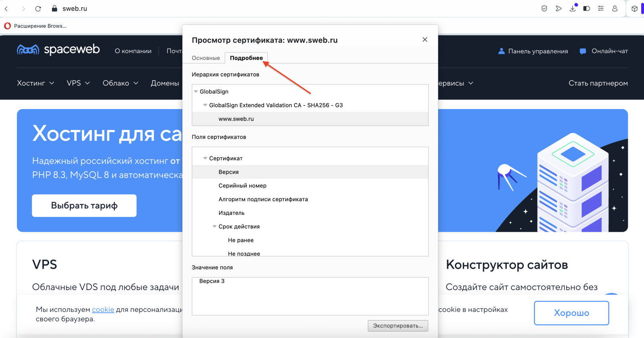Viewport: 644px width, 338px height.
Task: Click the padlock site security icon
Action: click(55, 8)
